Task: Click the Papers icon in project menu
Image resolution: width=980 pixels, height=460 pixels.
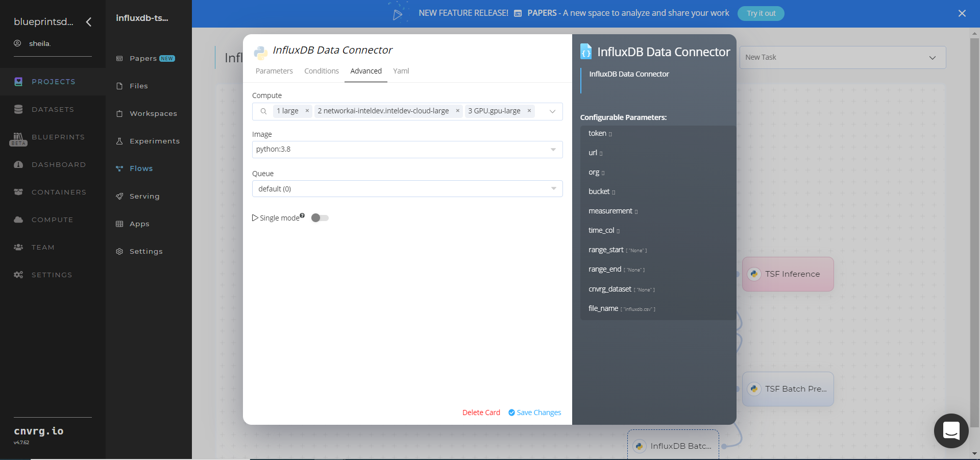Action: (x=119, y=58)
